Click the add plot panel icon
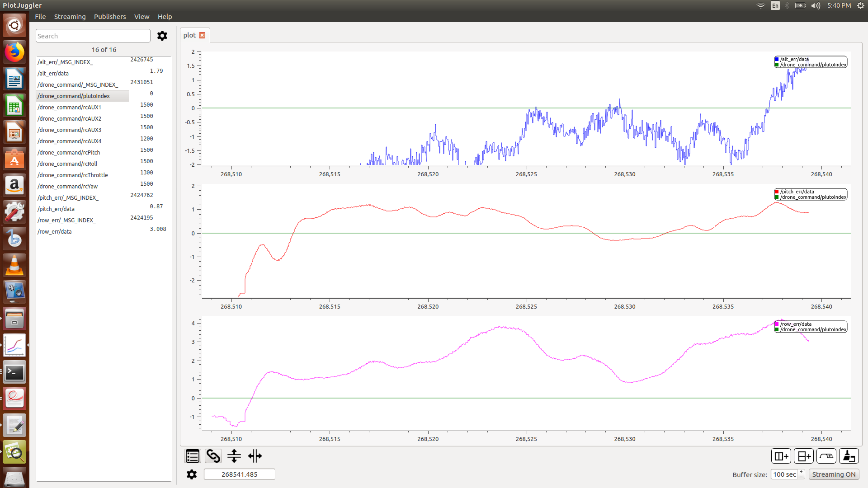The height and width of the screenshot is (488, 868). pos(805,456)
